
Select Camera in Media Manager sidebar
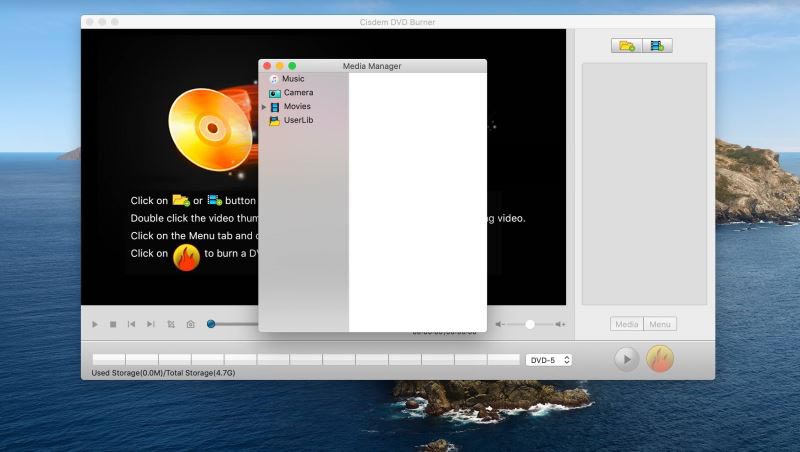point(298,92)
